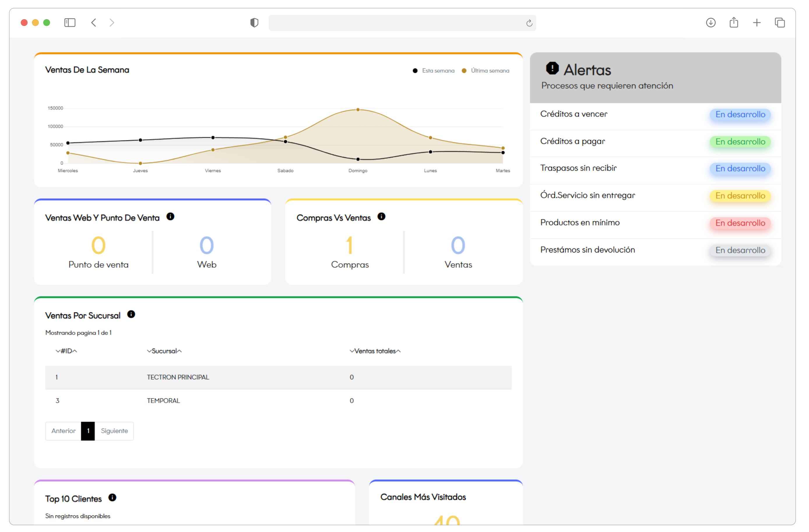Viewport: 809px width, 532px height.
Task: Click Sin registros disponibles text
Action: 78,516
